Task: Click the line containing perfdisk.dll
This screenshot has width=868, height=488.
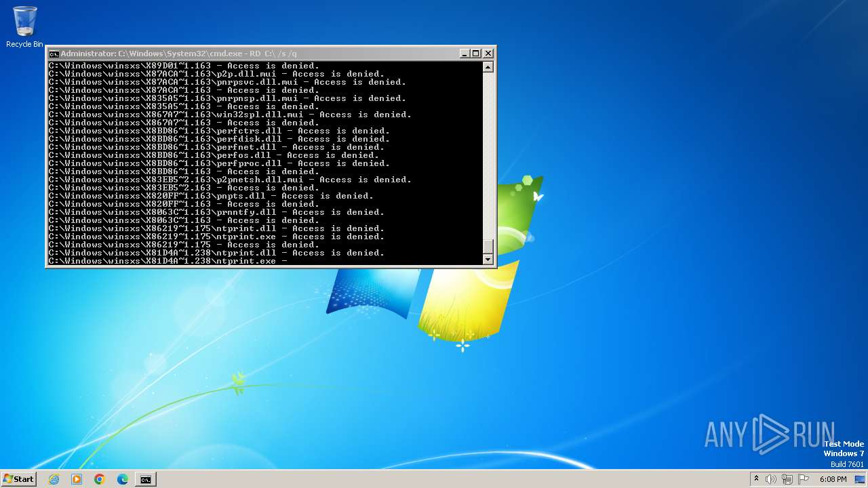Action: point(219,139)
